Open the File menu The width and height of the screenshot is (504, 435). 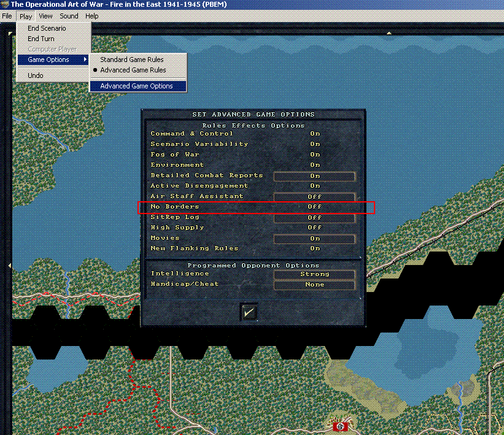[x=7, y=16]
